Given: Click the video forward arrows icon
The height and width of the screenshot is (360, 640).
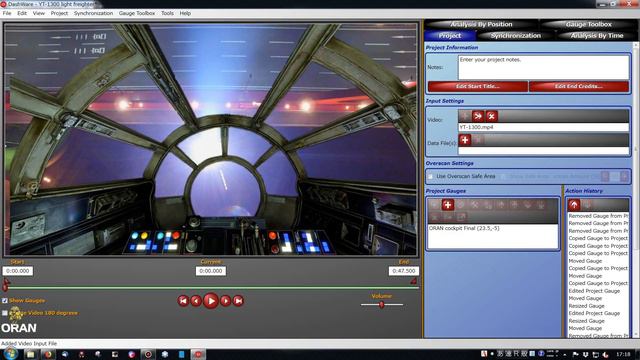Looking at the screenshot, I should point(478,116).
